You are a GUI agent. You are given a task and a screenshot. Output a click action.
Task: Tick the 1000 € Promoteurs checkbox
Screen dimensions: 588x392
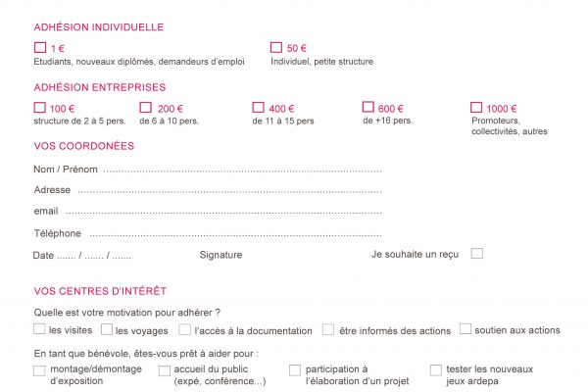pyautogui.click(x=476, y=107)
